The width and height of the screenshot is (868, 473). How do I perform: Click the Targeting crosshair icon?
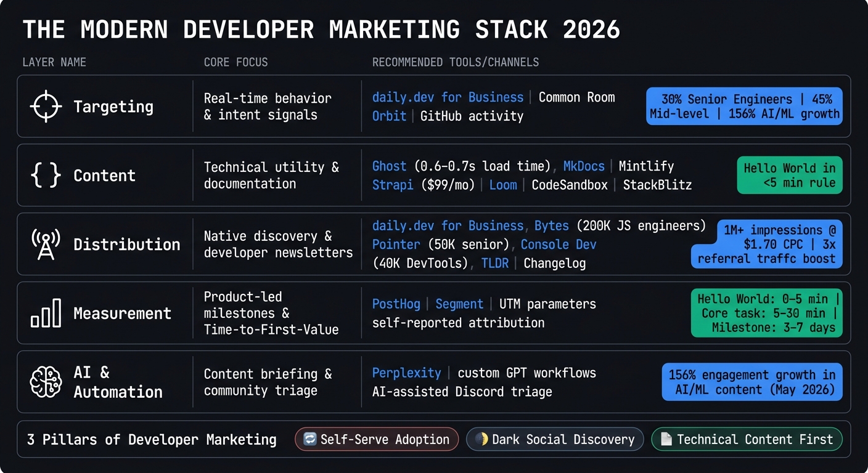click(46, 107)
